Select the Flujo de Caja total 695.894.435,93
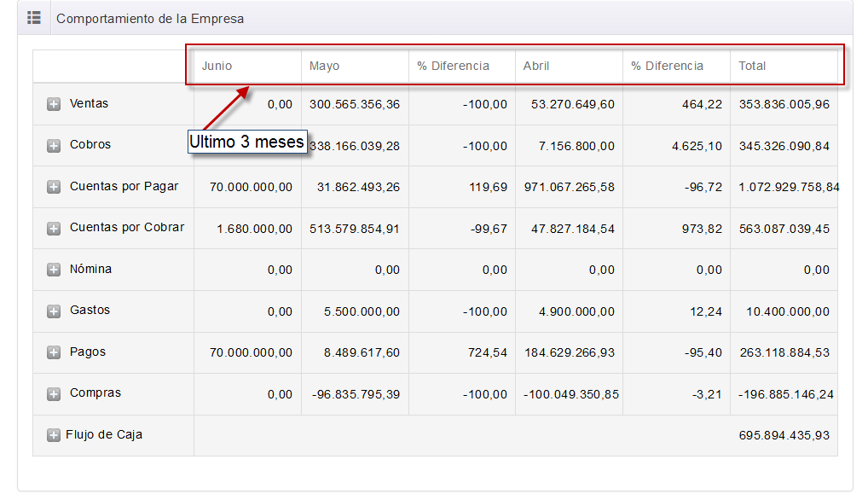 point(784,435)
